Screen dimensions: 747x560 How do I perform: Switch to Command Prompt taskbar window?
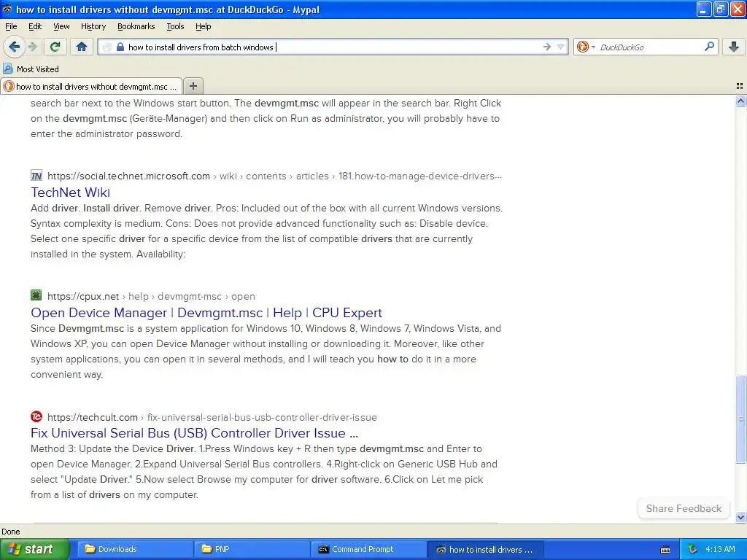pyautogui.click(x=368, y=549)
